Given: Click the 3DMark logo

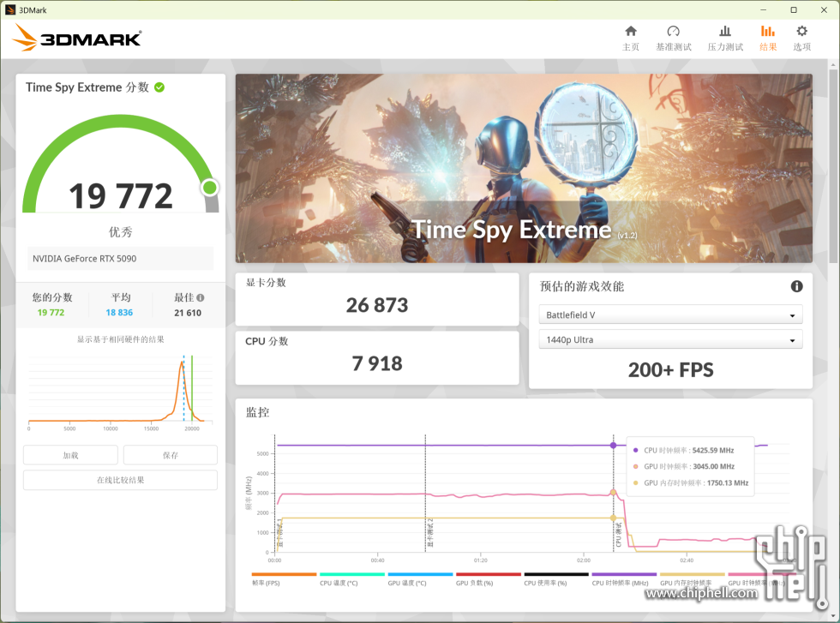Looking at the screenshot, I should [x=76, y=38].
